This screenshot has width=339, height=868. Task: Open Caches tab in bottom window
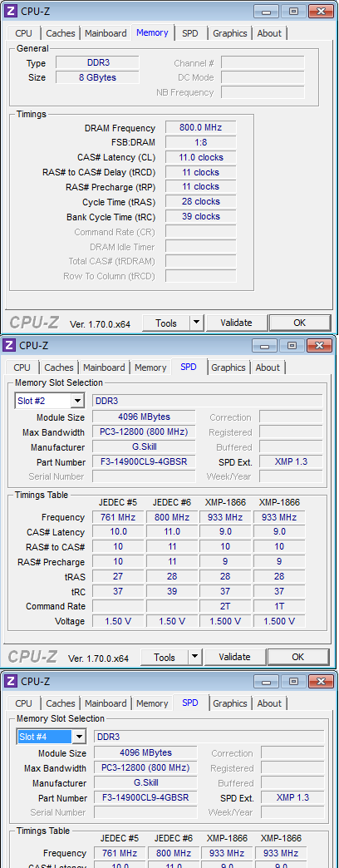coord(61,703)
